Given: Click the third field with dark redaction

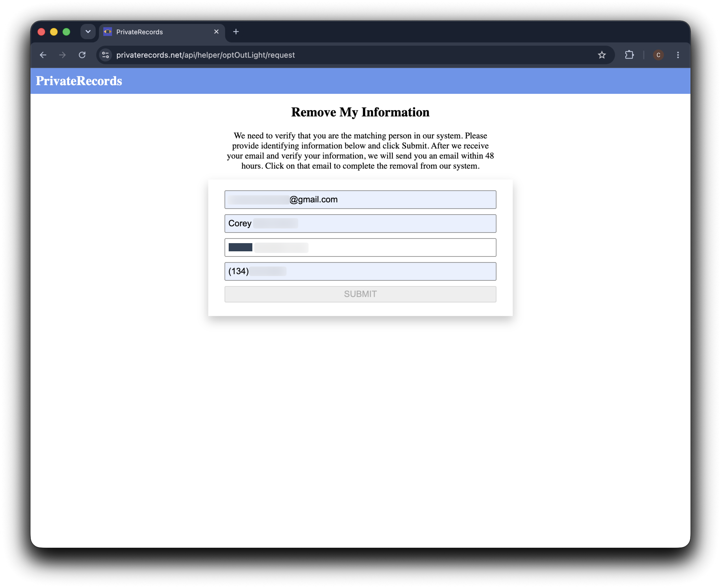Looking at the screenshot, I should tap(360, 247).
